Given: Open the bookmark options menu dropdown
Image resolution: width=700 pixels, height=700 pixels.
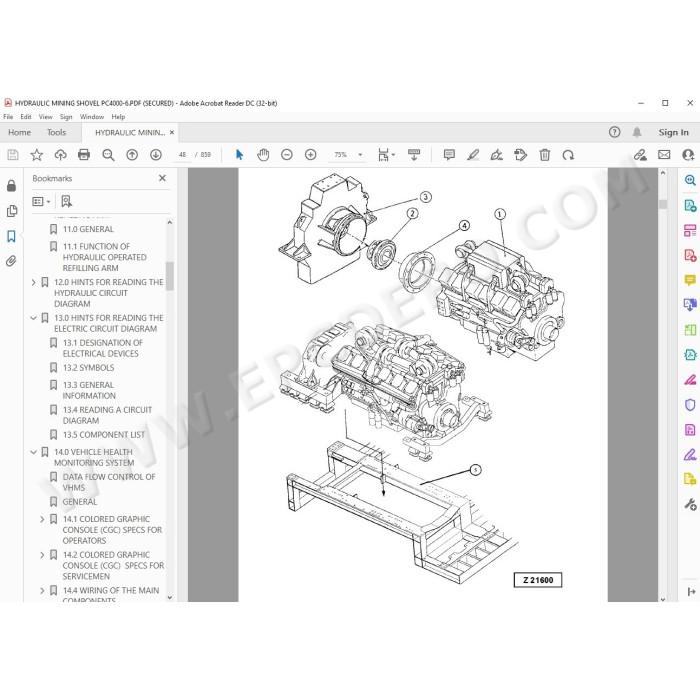Looking at the screenshot, I should (41, 202).
